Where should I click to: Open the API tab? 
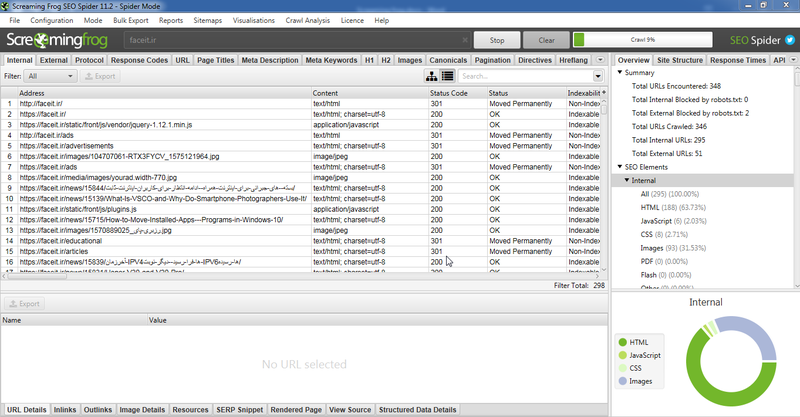(x=779, y=60)
